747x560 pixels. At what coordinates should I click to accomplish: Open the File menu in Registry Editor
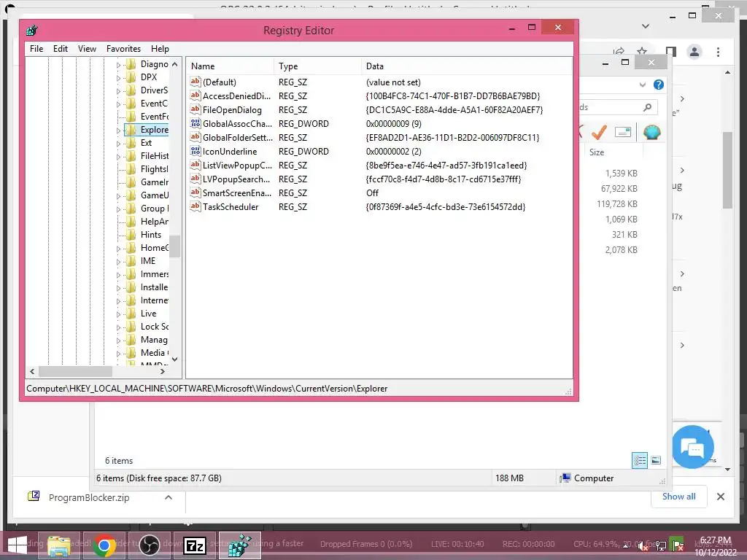[36, 49]
